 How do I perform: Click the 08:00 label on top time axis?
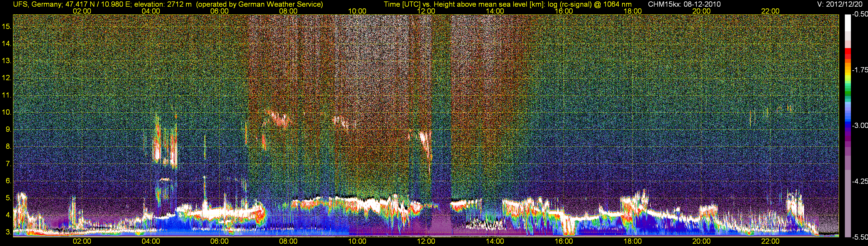coord(288,11)
